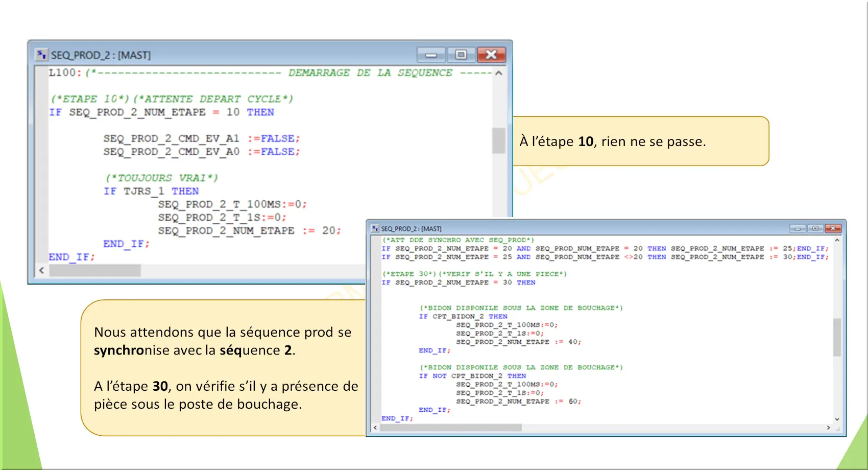This screenshot has width=868, height=470.
Task: Click the DEMARRAGE DE LA SEQUENCE comment
Action: tap(370, 73)
